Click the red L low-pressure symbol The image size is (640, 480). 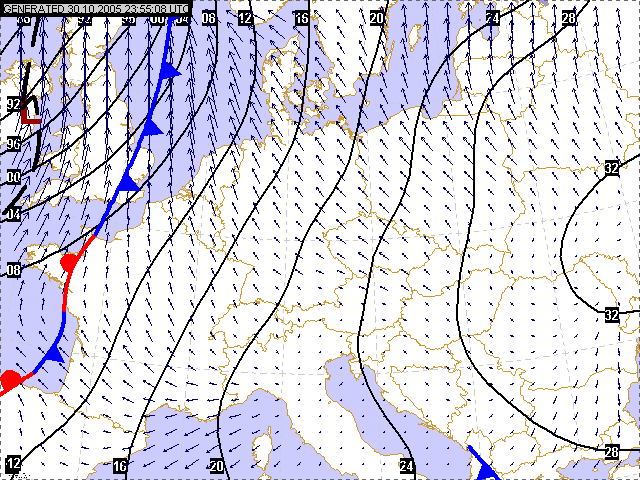(x=31, y=109)
